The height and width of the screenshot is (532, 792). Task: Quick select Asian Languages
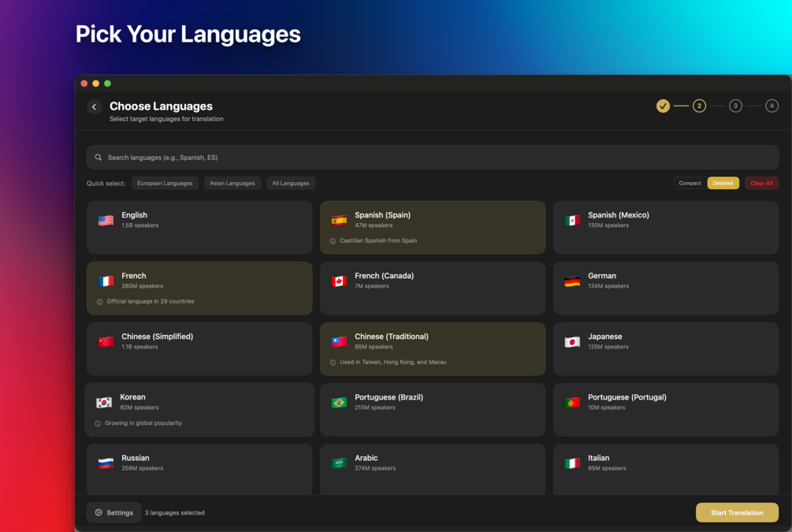click(x=232, y=184)
